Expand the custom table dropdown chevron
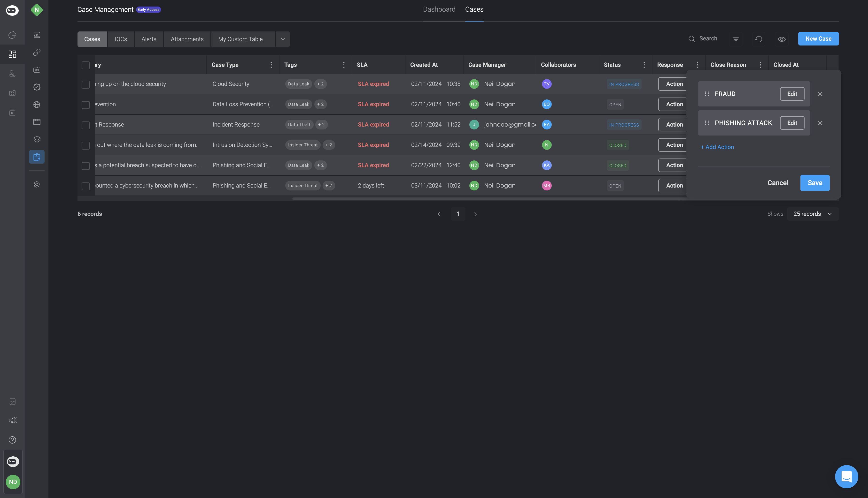The image size is (868, 498). click(283, 39)
